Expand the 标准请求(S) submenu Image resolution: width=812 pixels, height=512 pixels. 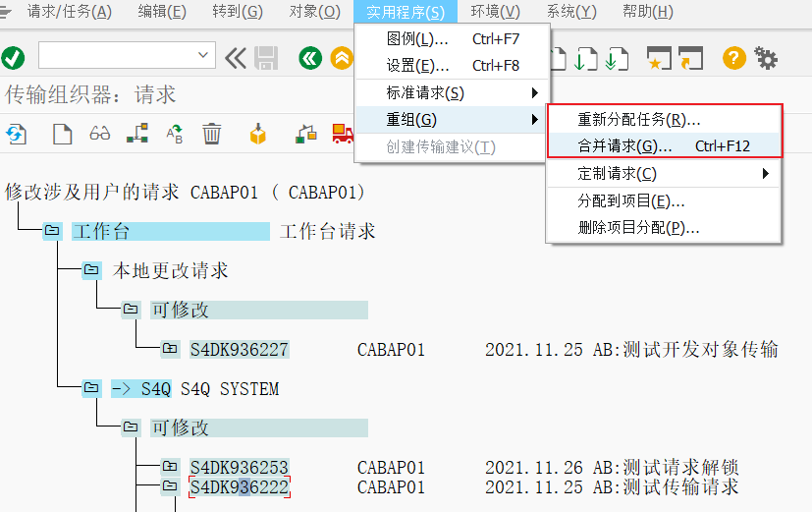(452, 93)
